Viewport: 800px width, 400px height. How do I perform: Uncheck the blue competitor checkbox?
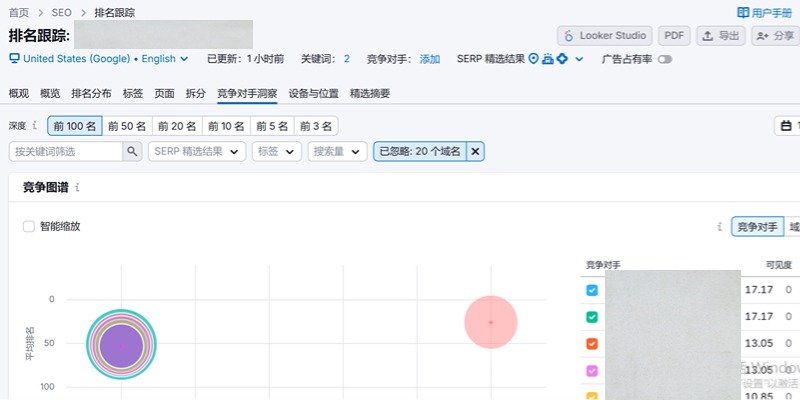tap(592, 290)
